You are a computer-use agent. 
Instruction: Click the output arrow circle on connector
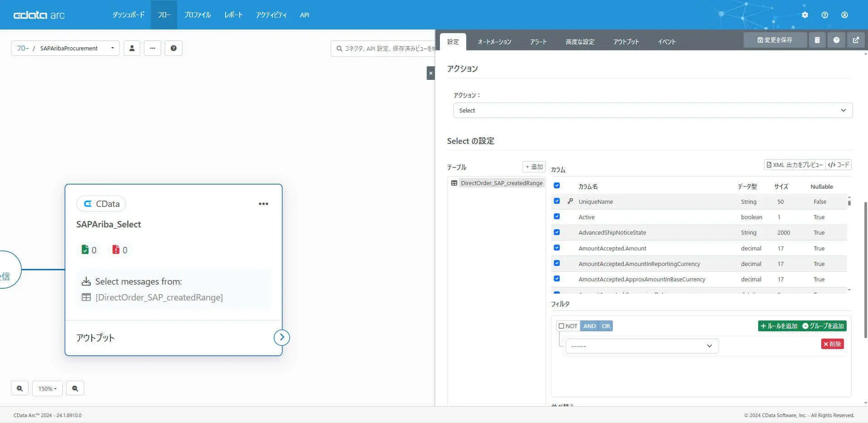282,337
